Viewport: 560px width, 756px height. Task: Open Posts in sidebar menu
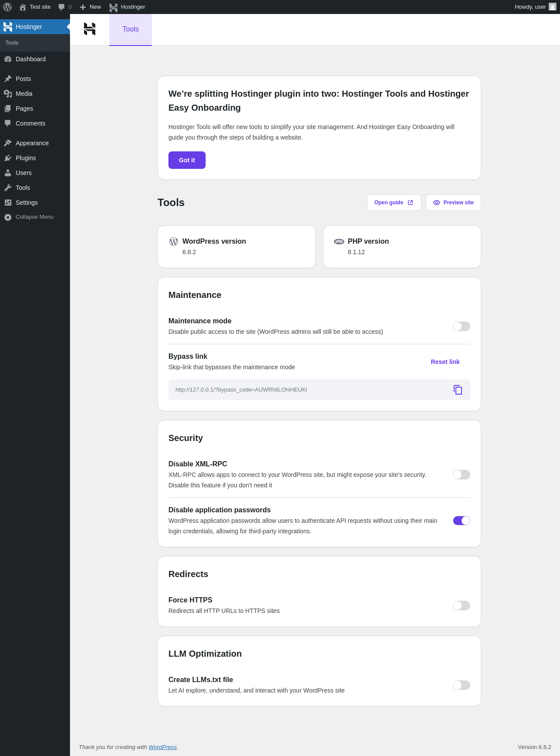(35, 79)
